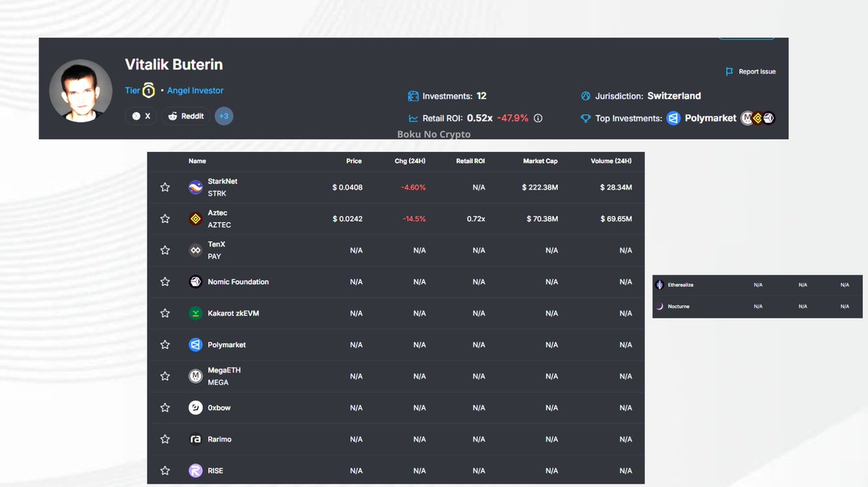This screenshot has width=868, height=487.
Task: Open the MegaETH project name
Action: [224, 370]
